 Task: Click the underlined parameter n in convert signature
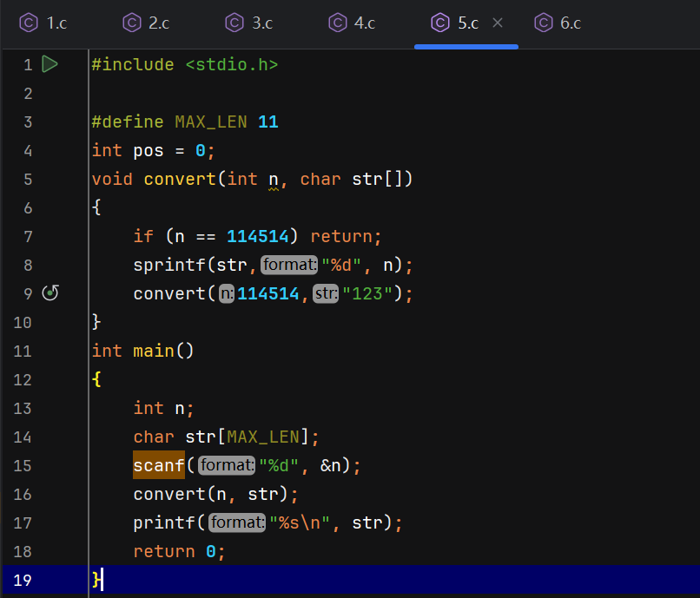[273, 180]
